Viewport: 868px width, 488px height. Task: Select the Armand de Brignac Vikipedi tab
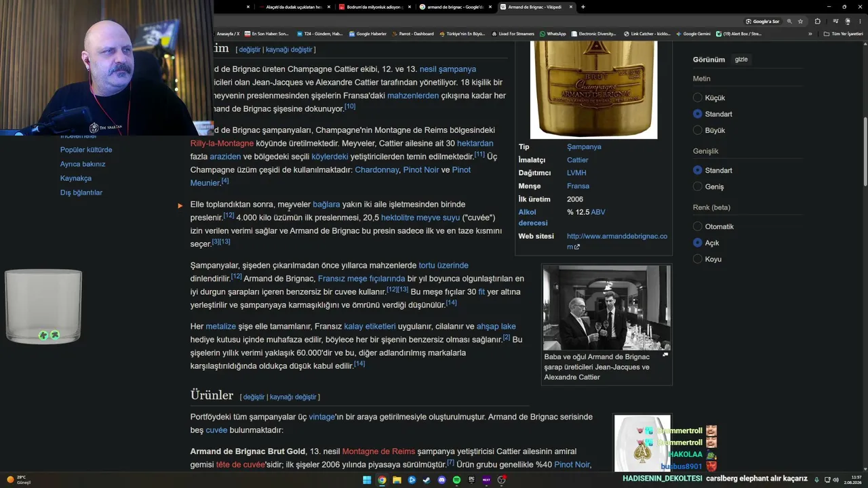point(534,7)
